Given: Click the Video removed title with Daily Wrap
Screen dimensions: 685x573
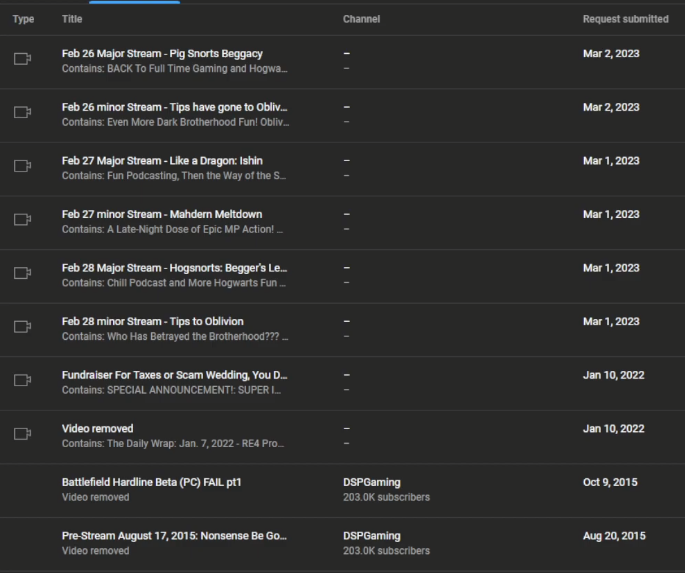Looking at the screenshot, I should click(x=97, y=428).
